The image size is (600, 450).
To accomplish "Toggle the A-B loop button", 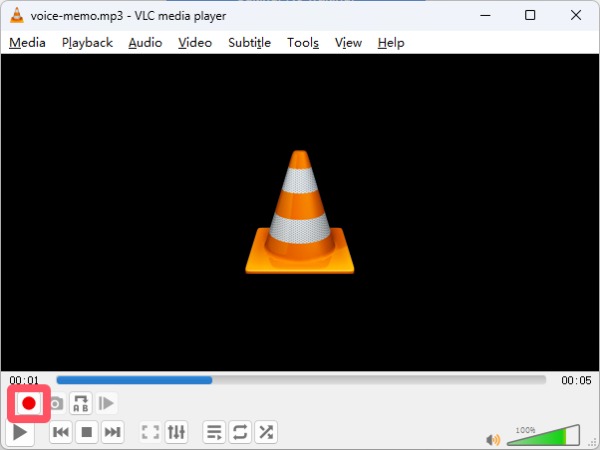I will point(81,403).
